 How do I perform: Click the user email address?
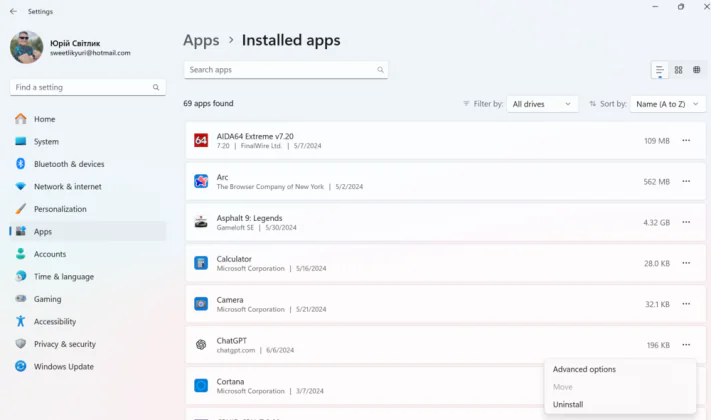click(x=90, y=53)
